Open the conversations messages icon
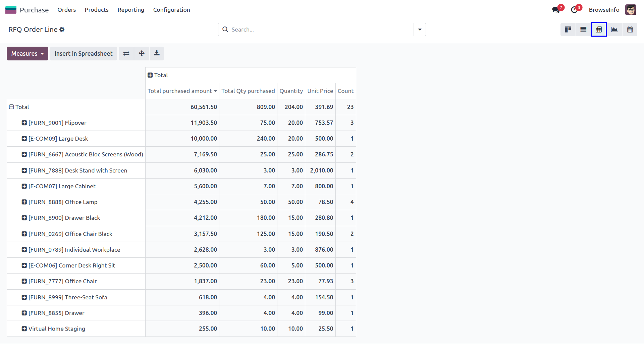Screen dimensions: 644x344 coord(556,10)
